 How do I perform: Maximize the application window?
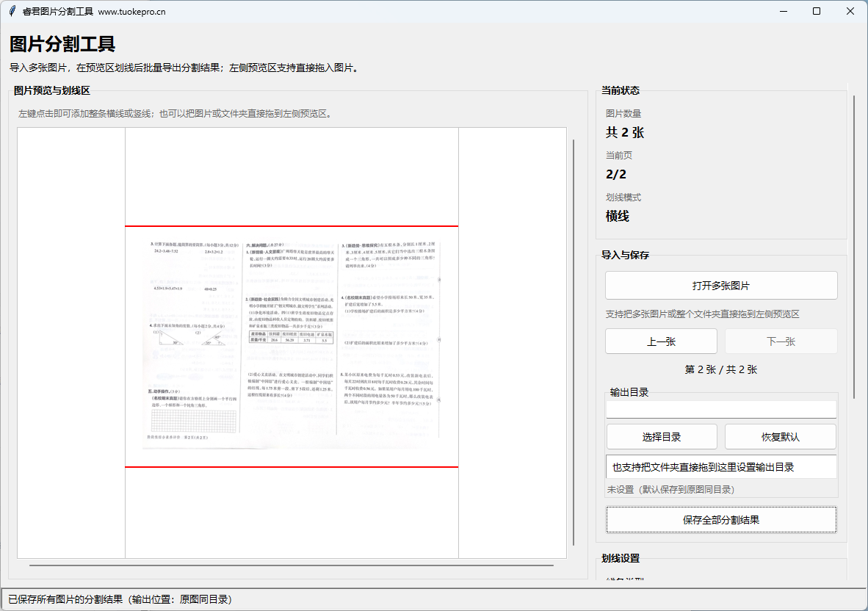pyautogui.click(x=817, y=12)
